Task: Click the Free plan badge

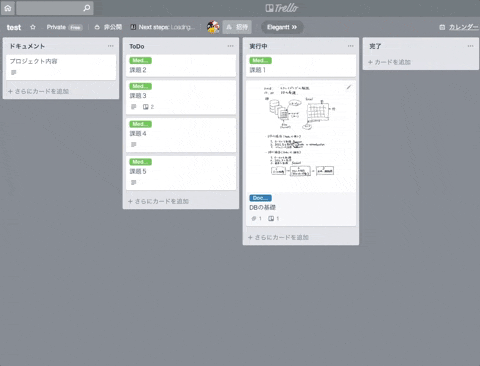Action: (75, 27)
